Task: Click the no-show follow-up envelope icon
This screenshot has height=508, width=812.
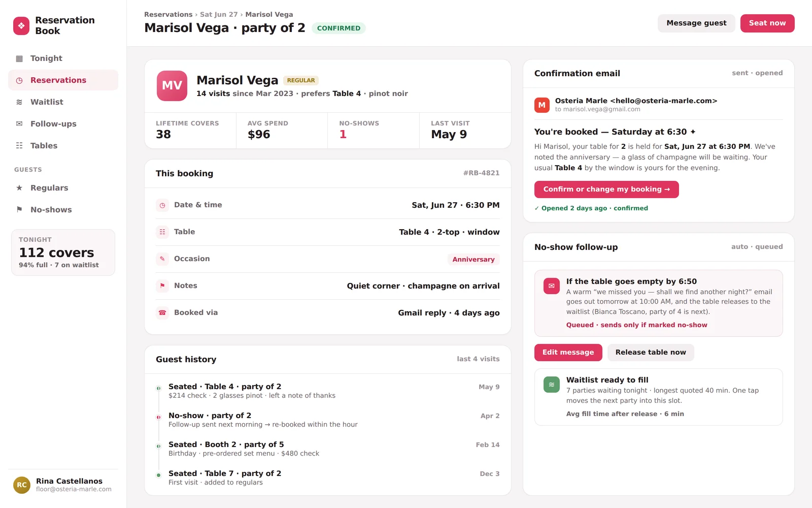Action: 552,286
